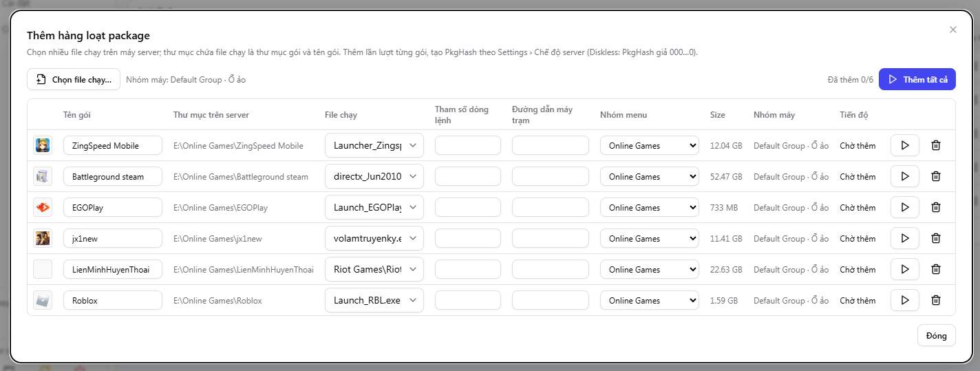This screenshot has width=980, height=371.
Task: Open Online Games dropdown for Battleground steam
Action: tap(650, 176)
